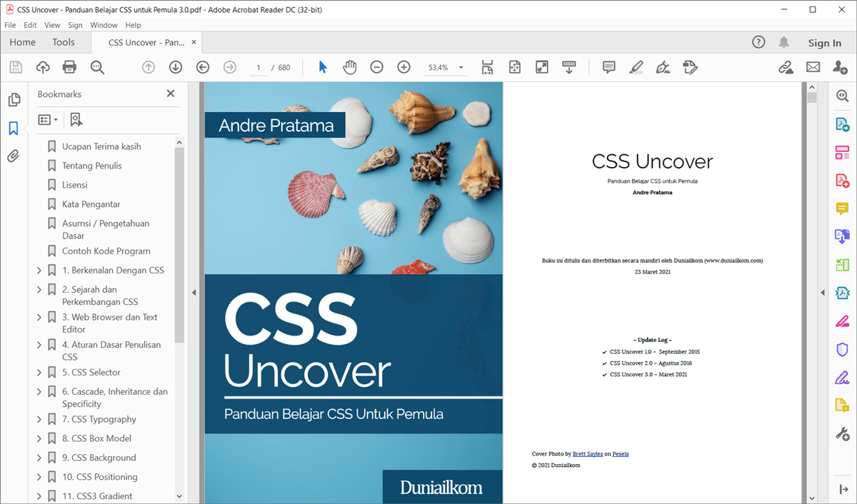Click the upload to cloud icon
Screen dimensions: 857x504
click(x=43, y=67)
